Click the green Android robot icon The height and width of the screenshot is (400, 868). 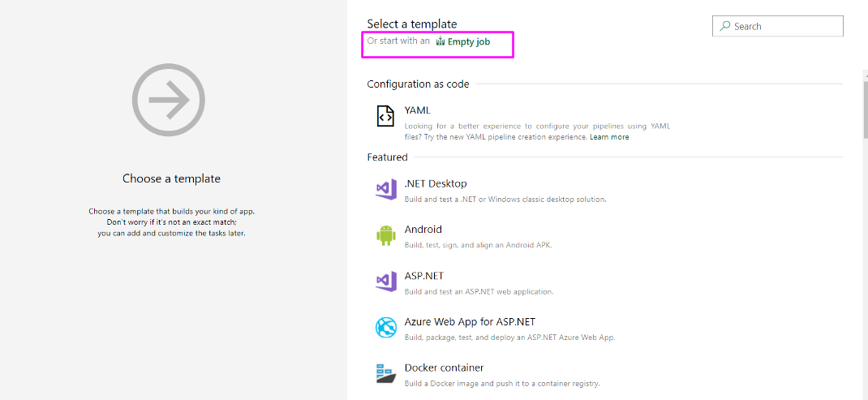coord(385,235)
